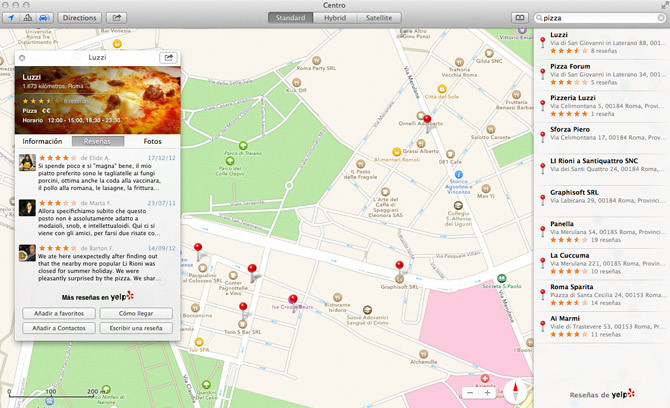
Task: Switch map to Hybrid view
Action: point(334,18)
